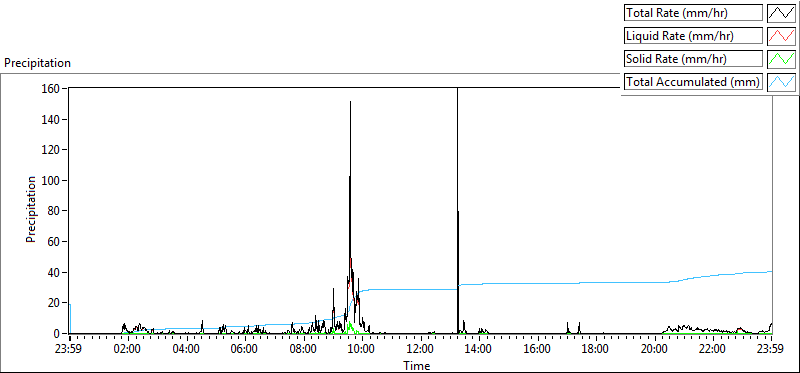Click the Time x-axis title
This screenshot has height=373, width=800.
pyautogui.click(x=417, y=366)
